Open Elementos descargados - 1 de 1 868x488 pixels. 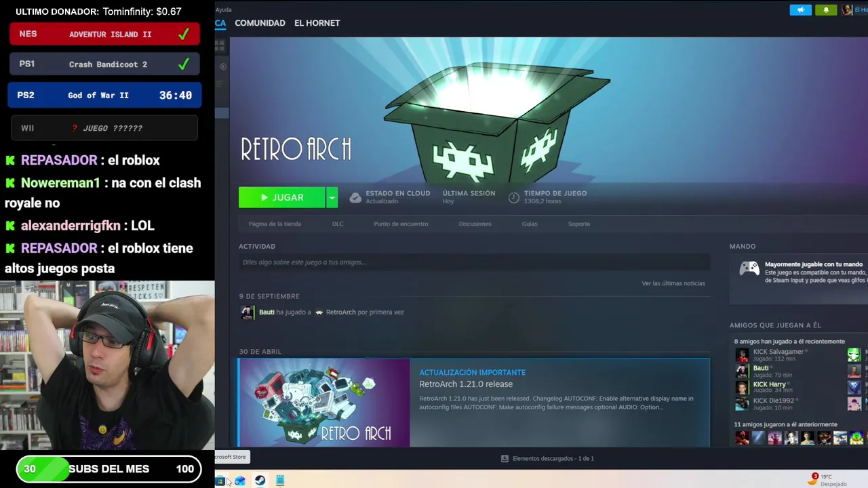[x=553, y=459]
